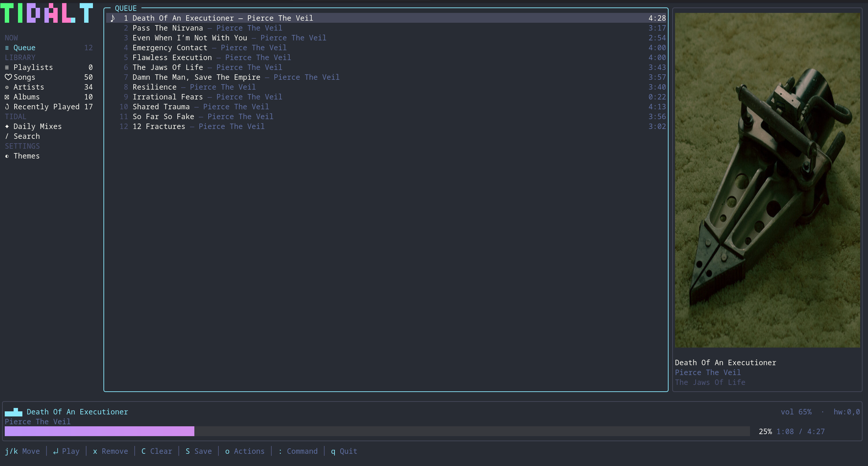868x466 pixels.
Task: Click the album cover artwork
Action: [x=767, y=180]
